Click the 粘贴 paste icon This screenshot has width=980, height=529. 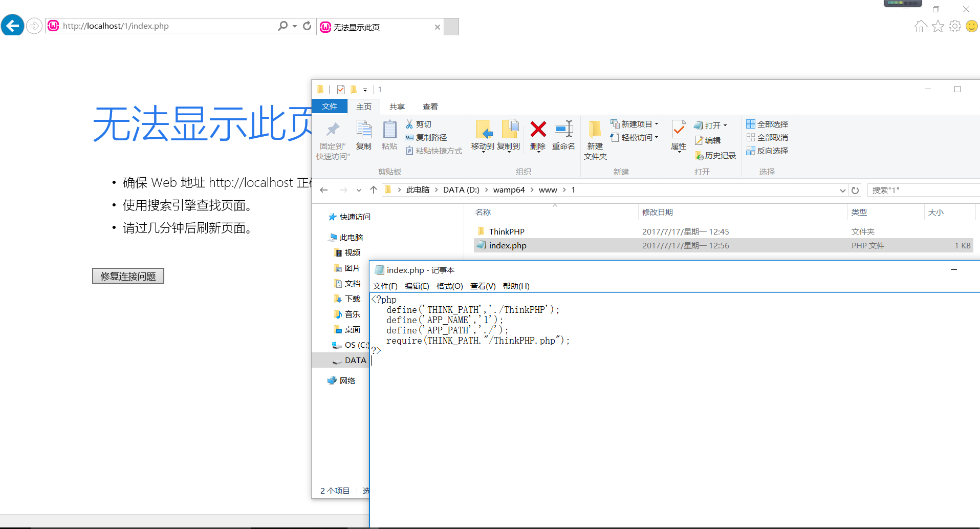click(x=389, y=135)
